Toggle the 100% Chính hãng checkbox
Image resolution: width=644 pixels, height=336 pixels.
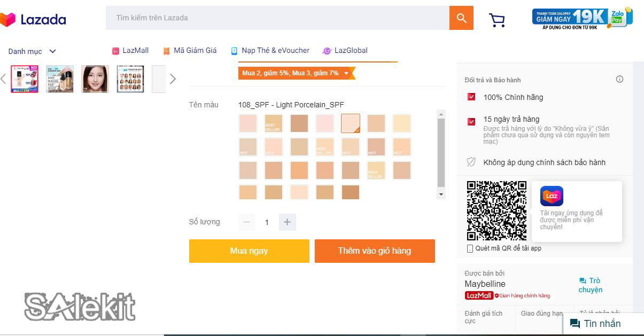click(471, 97)
